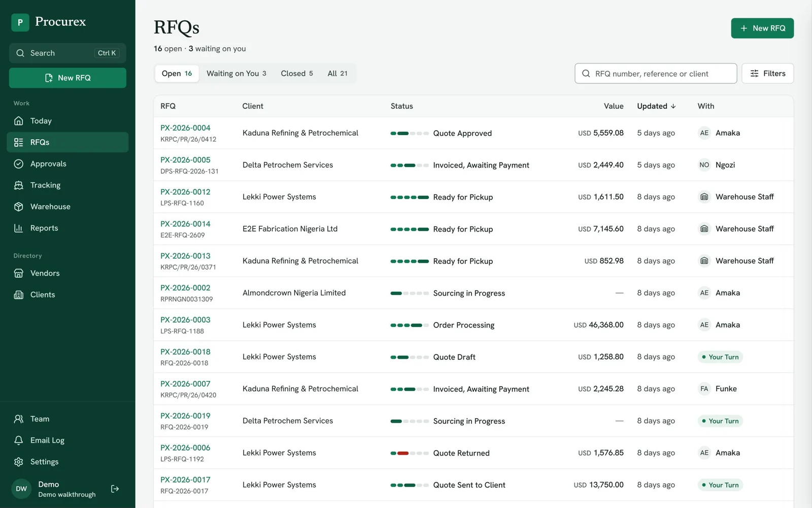Open the Today sidebar item
This screenshot has width=812, height=508.
(x=67, y=121)
